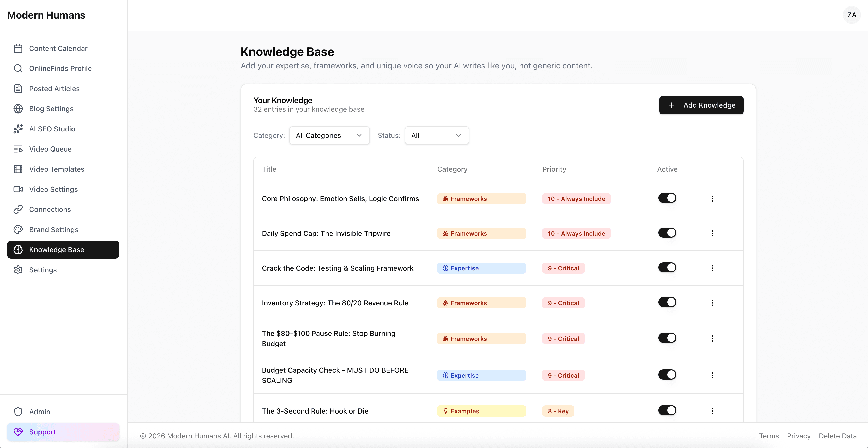Go to Content Calendar page

pos(63,49)
